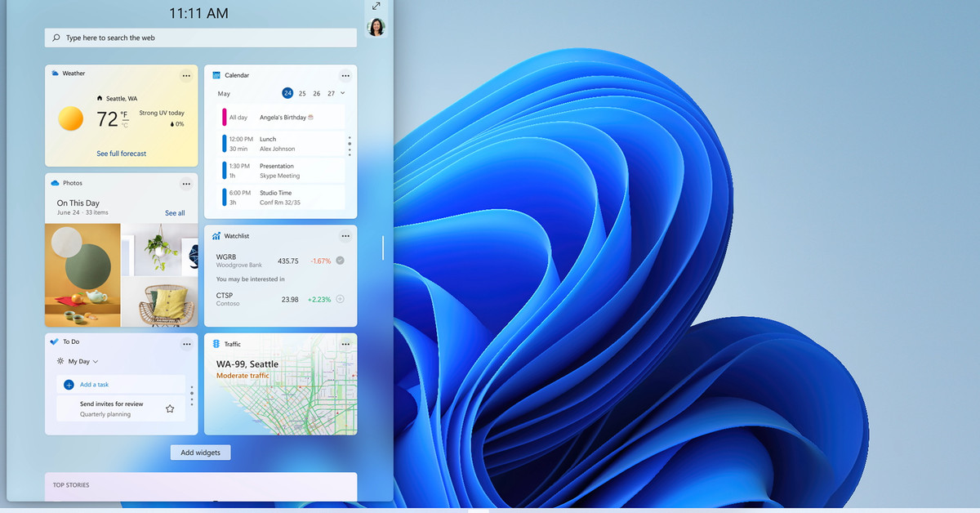Click the My Day sun icon

point(60,361)
